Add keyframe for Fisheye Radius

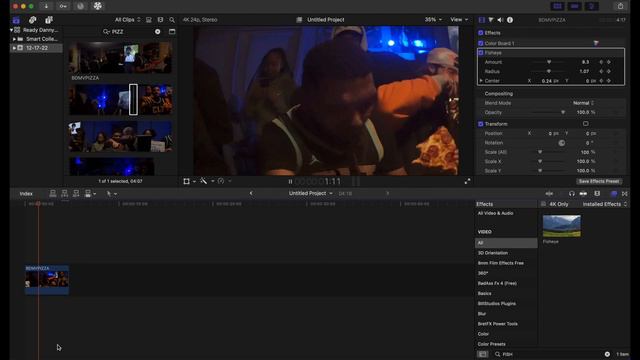(x=609, y=71)
